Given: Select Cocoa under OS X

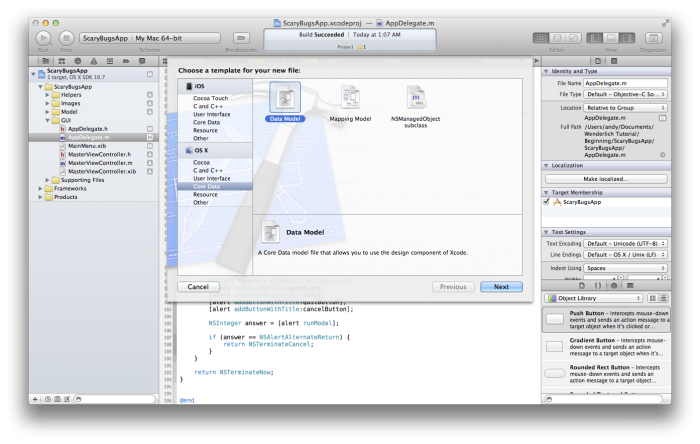Looking at the screenshot, I should (201, 162).
